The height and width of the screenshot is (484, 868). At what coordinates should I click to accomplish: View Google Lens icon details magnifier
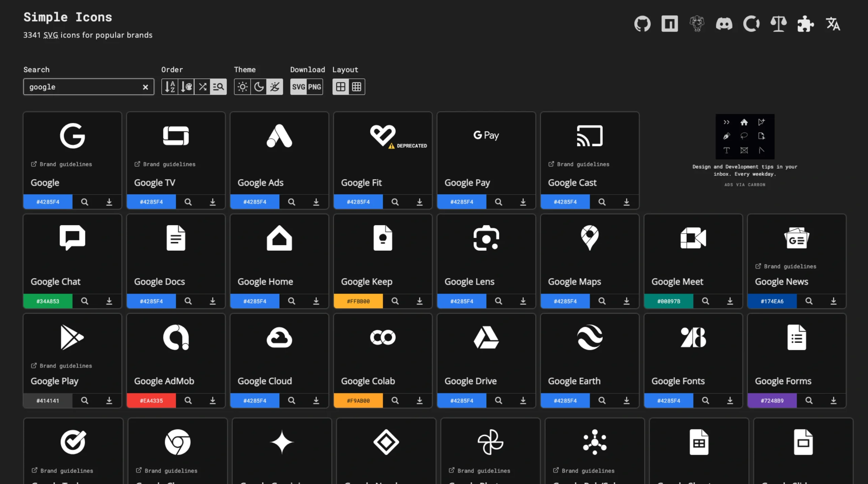[498, 301]
